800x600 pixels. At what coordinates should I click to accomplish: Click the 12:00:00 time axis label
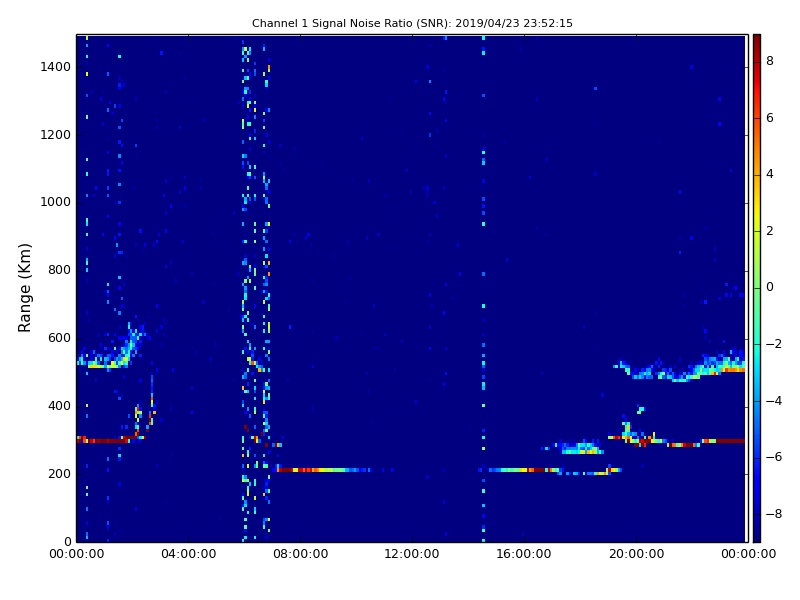412,554
